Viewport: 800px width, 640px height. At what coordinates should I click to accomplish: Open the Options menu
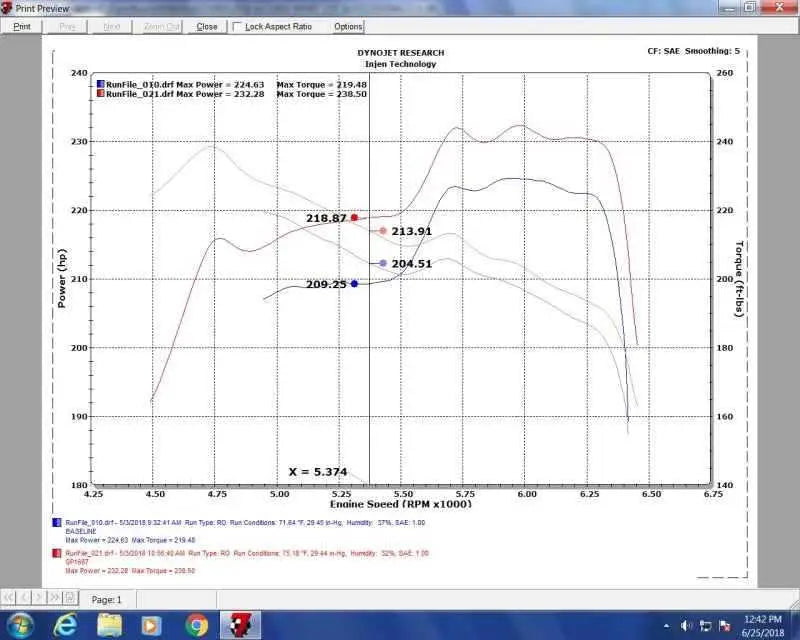point(347,27)
